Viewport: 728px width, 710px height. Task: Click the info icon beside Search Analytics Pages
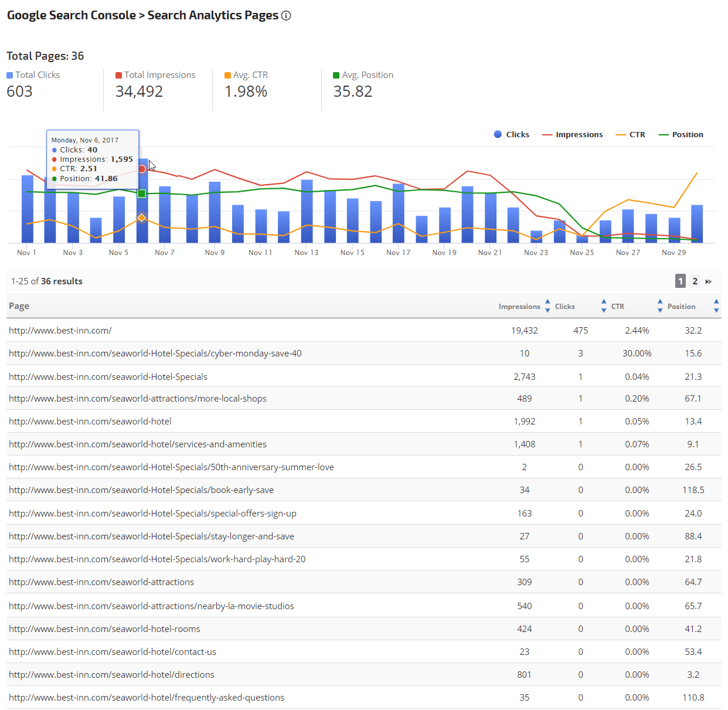(x=286, y=16)
